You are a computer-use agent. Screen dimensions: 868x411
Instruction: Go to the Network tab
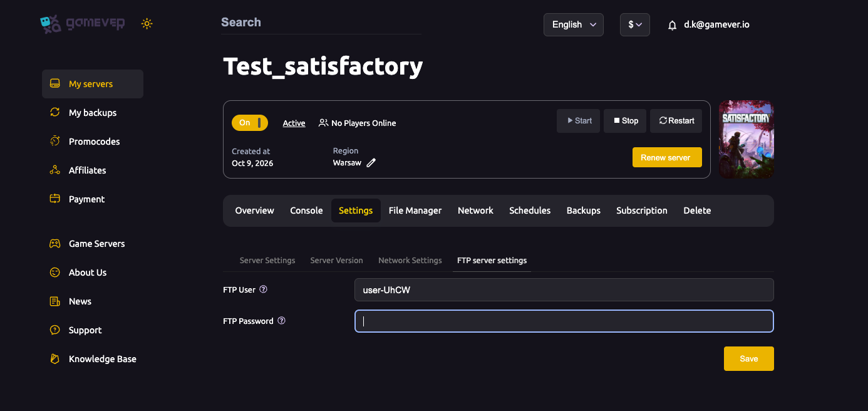click(x=475, y=211)
